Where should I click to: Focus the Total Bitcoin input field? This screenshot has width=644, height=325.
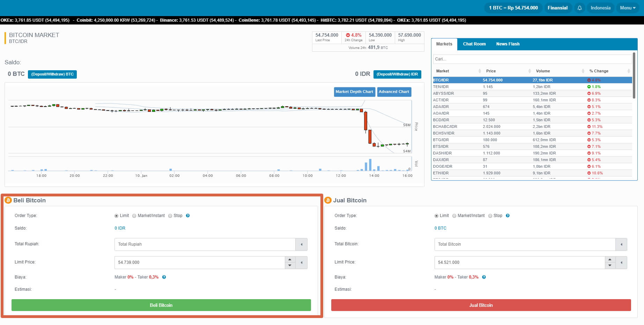coord(525,244)
